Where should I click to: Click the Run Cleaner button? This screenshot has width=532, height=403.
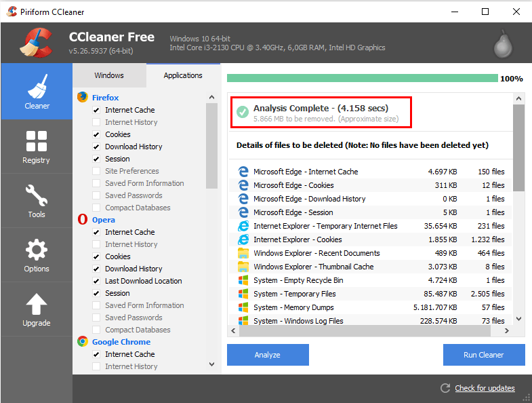click(484, 355)
